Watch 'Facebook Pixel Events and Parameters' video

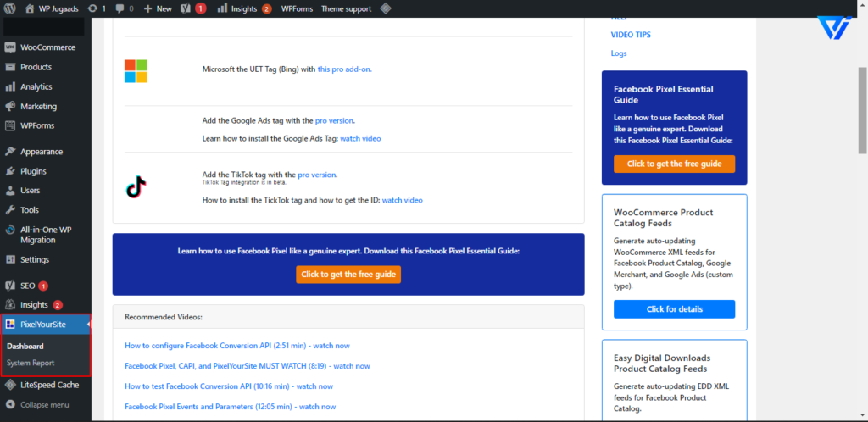coord(231,407)
